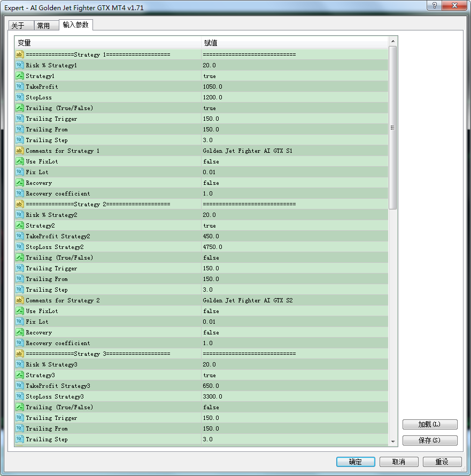Click the icon beside StopLoss Strategy2

coord(20,247)
